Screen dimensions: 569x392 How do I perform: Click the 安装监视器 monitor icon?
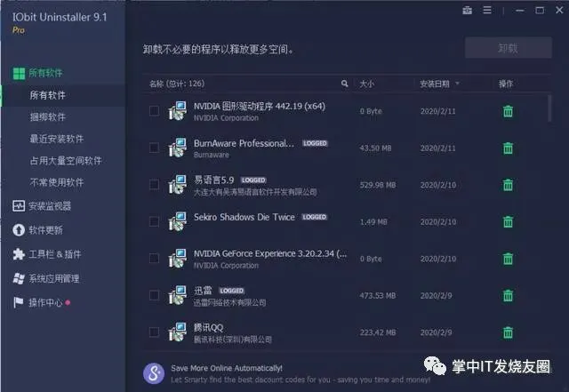(x=19, y=206)
